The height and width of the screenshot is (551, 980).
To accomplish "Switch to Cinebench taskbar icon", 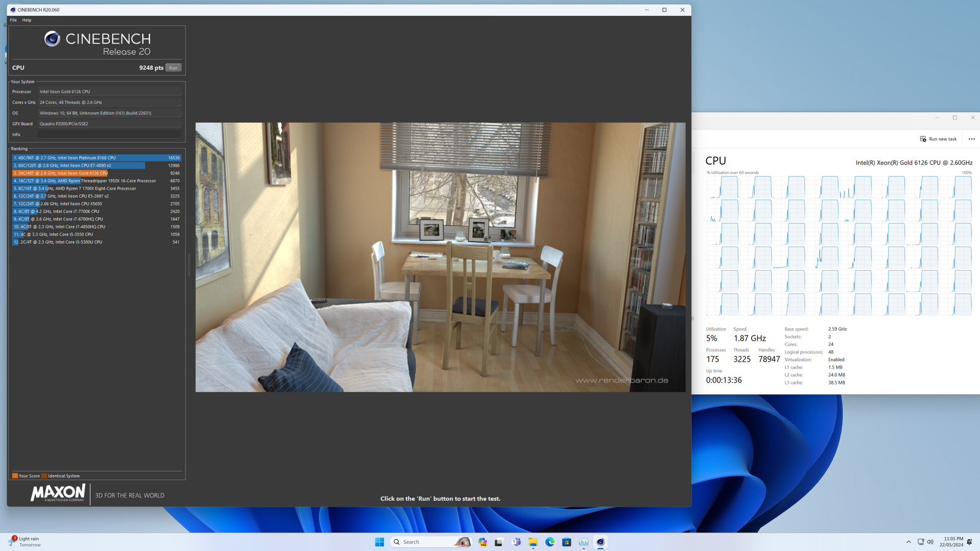I will coord(600,542).
